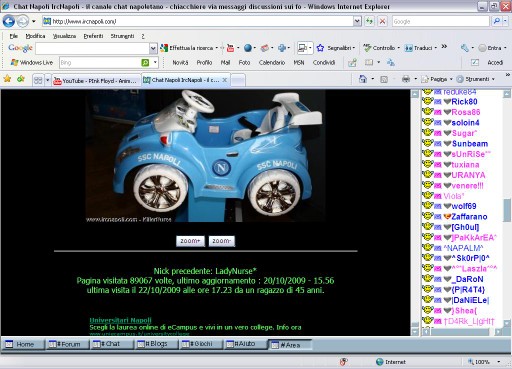
Task: Open the YouTube icon in Google toolbar
Action: click(230, 48)
